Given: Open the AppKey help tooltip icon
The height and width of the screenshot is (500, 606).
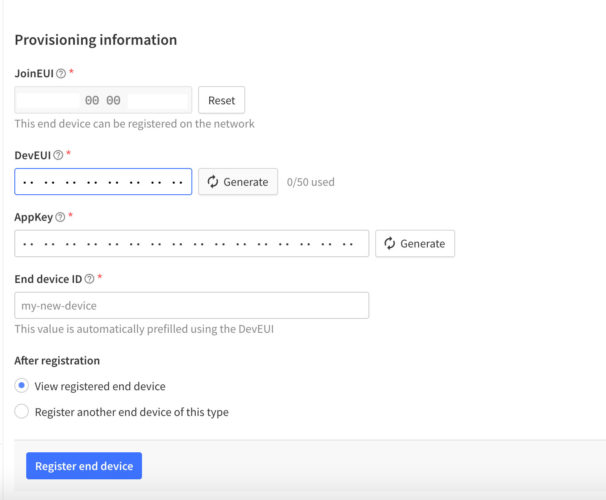Looking at the screenshot, I should pos(61,217).
